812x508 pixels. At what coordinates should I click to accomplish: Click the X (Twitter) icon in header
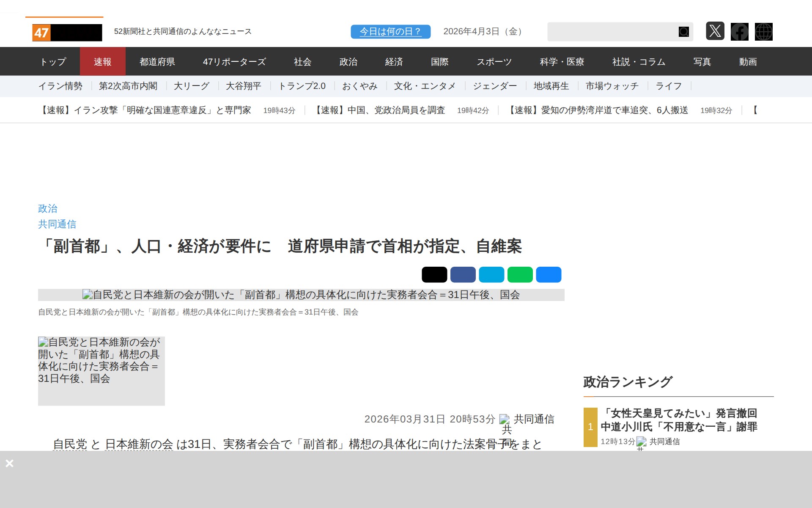click(715, 31)
